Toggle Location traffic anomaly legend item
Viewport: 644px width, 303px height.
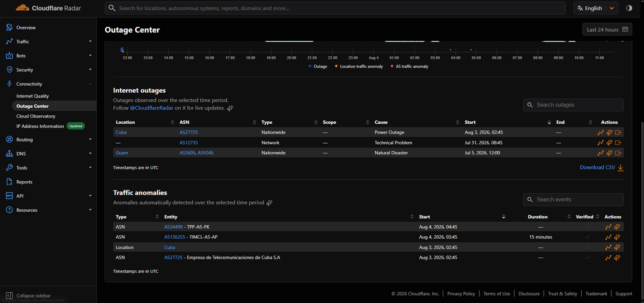coord(359,66)
